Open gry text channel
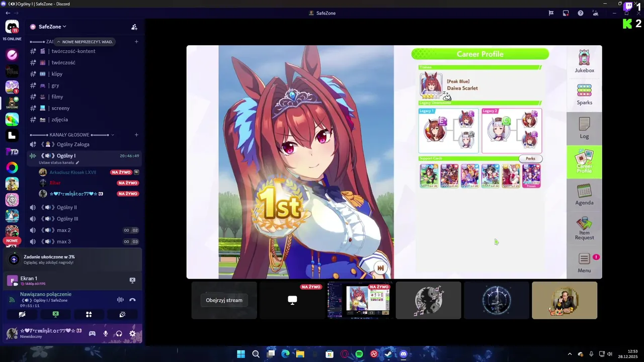Screen dimensions: 644x362 [84, 85]
